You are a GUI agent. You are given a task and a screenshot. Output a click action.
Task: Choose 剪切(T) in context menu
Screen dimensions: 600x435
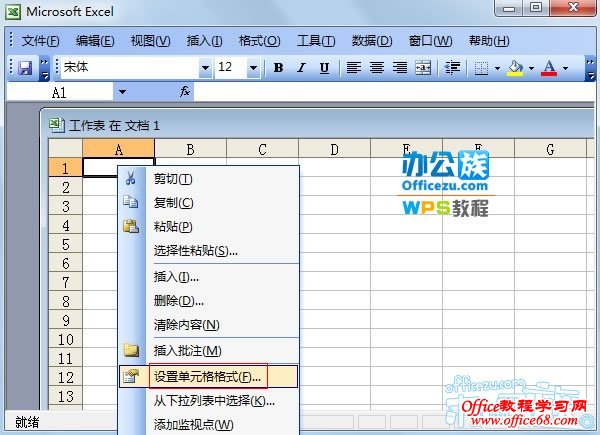pyautogui.click(x=209, y=179)
